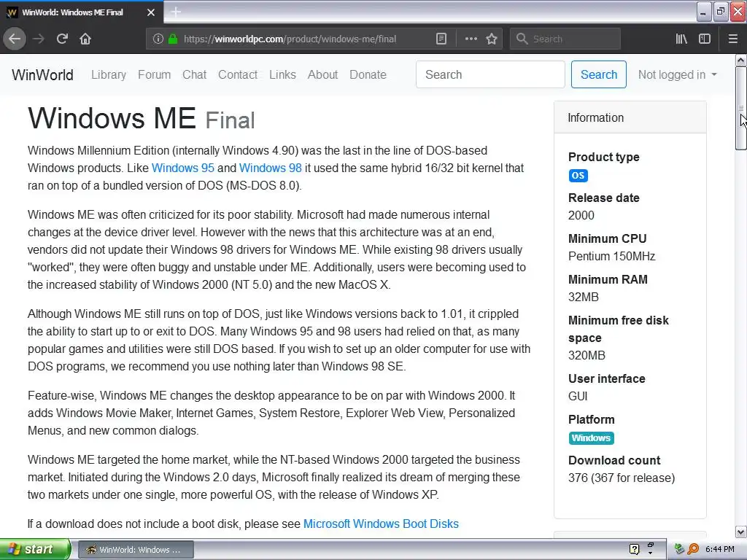This screenshot has height=560, width=747.
Task: Follow the Windows 95 link
Action: (183, 168)
